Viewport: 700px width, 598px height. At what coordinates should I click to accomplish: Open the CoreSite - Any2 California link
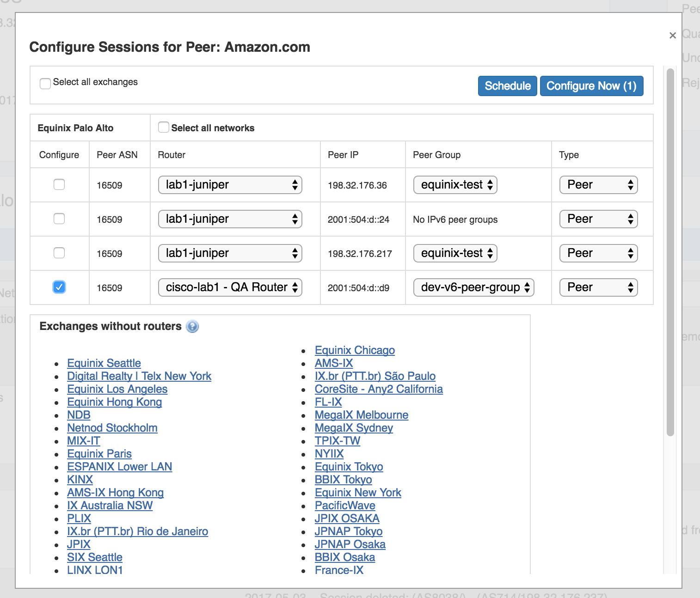pos(379,389)
